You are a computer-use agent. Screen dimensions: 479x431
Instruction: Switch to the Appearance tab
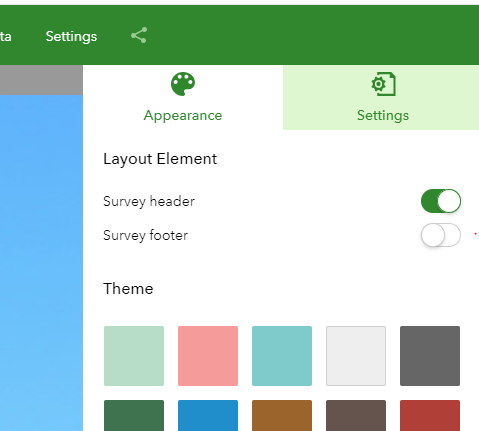(183, 97)
